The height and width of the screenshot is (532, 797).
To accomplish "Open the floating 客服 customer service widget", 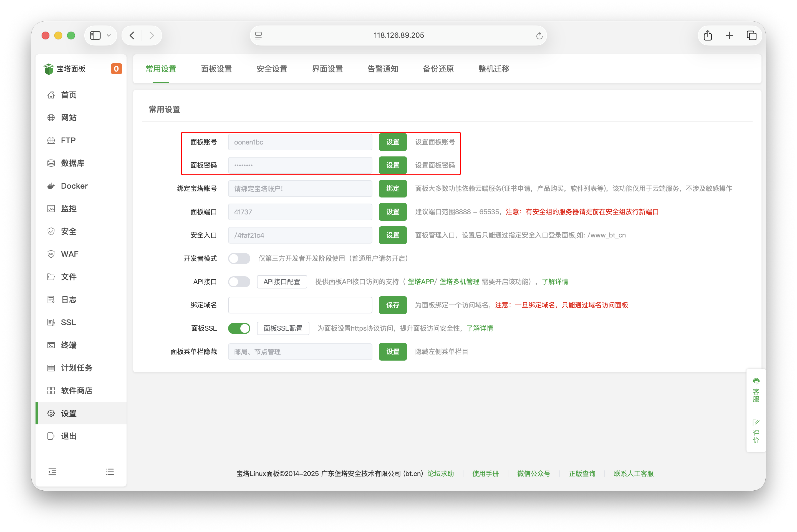I will click(x=756, y=390).
